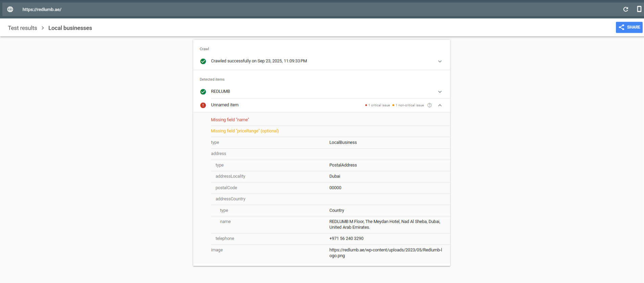Click the 1 non-critical issue label
Image resolution: width=644 pixels, height=283 pixels.
(x=408, y=105)
